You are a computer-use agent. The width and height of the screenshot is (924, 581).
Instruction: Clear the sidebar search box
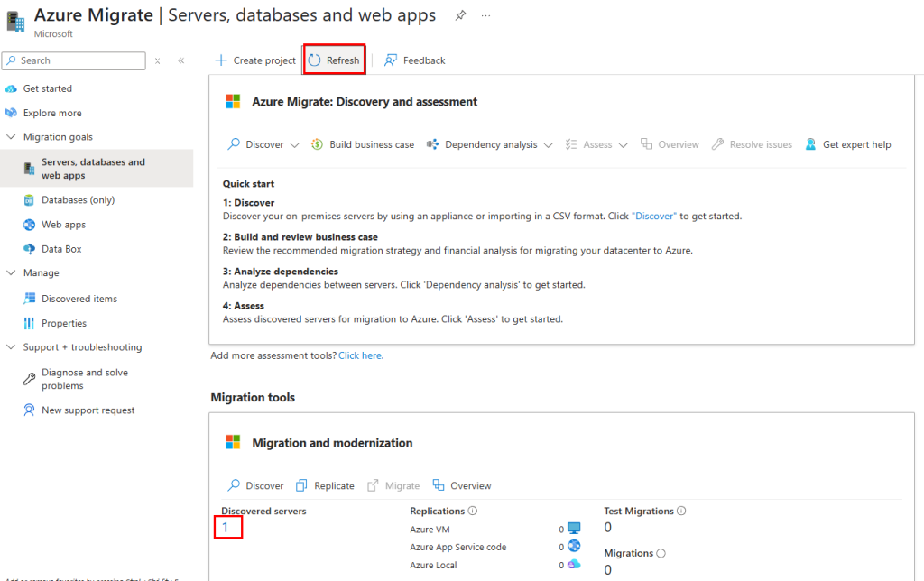157,60
